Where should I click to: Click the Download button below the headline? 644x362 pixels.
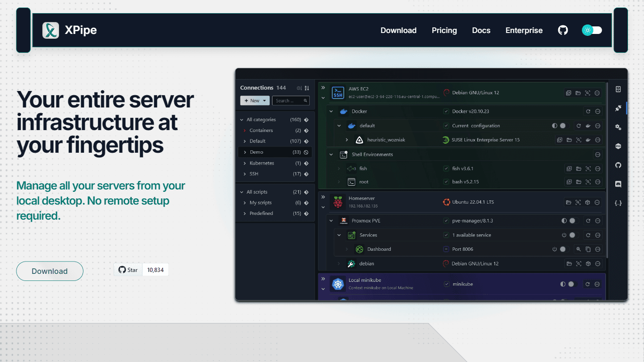click(50, 271)
